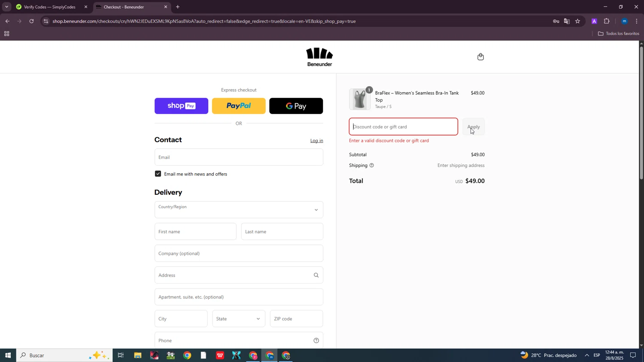The width and height of the screenshot is (644, 362).
Task: Close the Verify Codes tab
Action: [x=85, y=7]
